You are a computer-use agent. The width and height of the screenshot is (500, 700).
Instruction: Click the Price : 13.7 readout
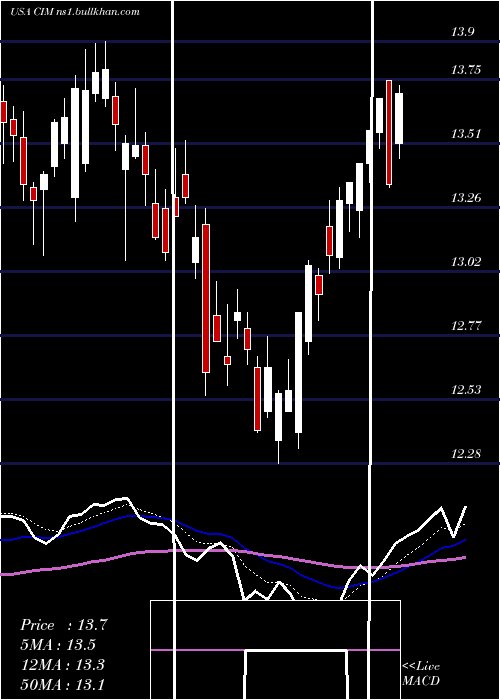pyautogui.click(x=63, y=625)
